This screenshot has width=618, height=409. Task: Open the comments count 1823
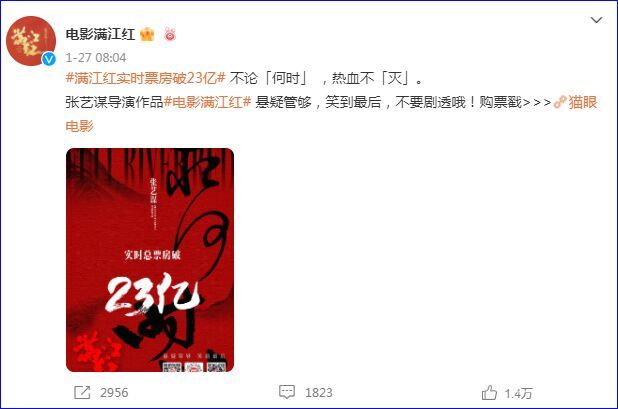(x=318, y=393)
